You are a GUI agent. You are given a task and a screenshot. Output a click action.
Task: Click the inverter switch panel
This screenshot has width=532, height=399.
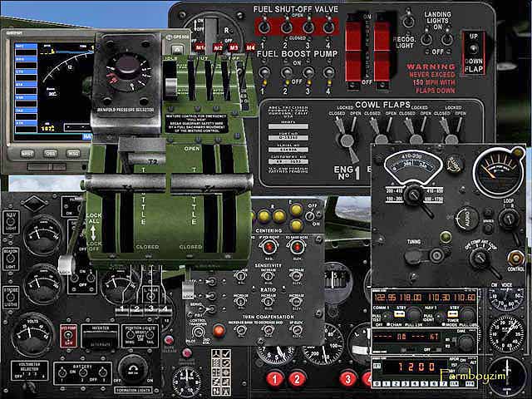pyautogui.click(x=100, y=337)
